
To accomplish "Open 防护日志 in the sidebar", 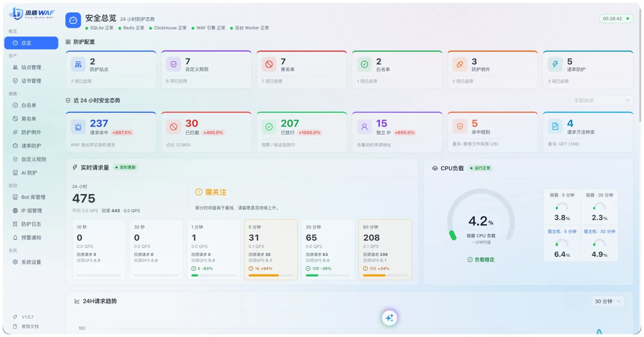I will (x=31, y=224).
